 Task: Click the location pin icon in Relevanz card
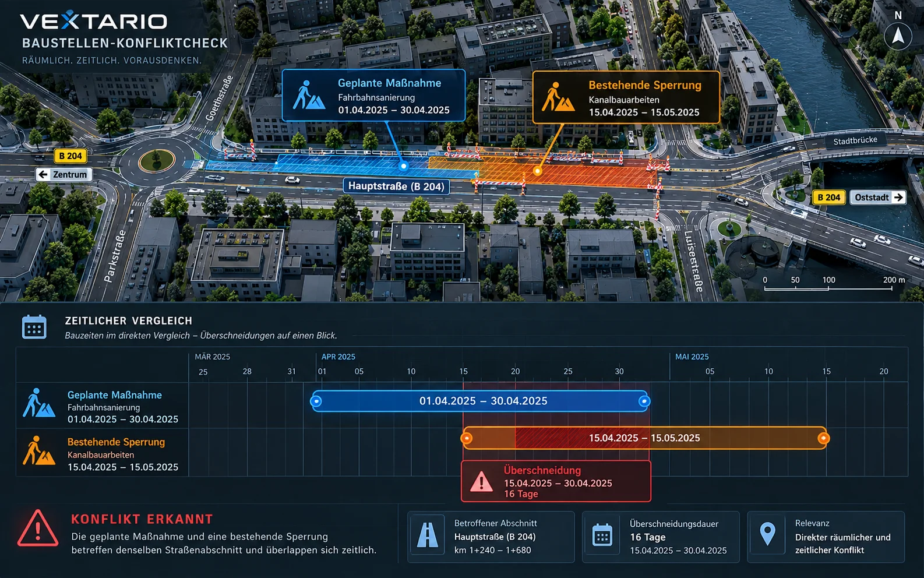[x=768, y=533]
